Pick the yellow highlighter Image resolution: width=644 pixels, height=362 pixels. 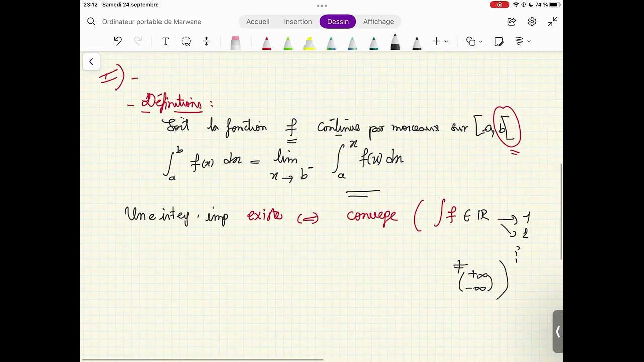[309, 43]
